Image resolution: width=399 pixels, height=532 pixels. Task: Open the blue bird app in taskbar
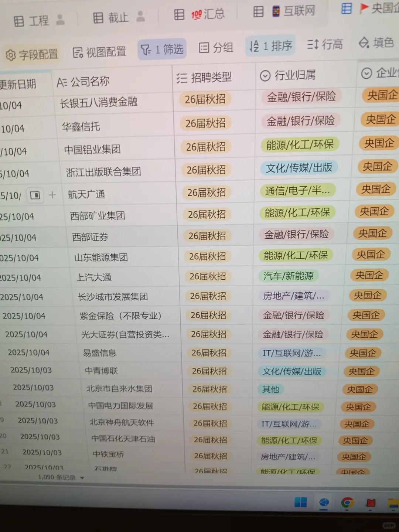[x=324, y=503]
